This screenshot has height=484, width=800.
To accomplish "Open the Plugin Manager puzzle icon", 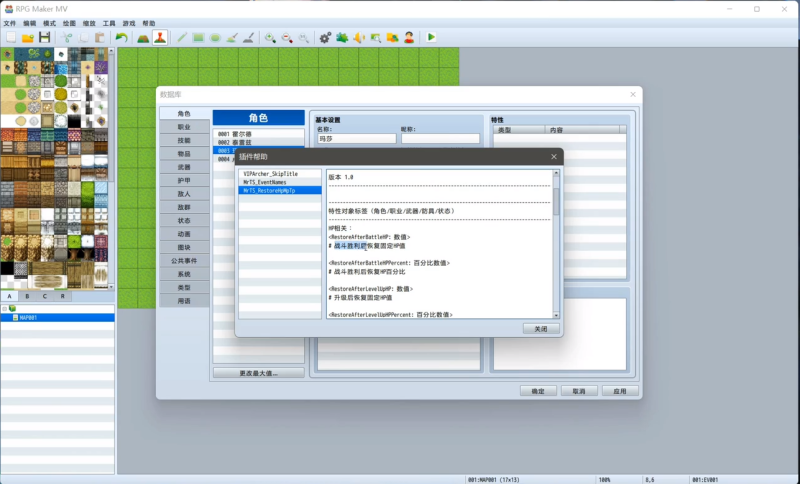I will pos(342,37).
